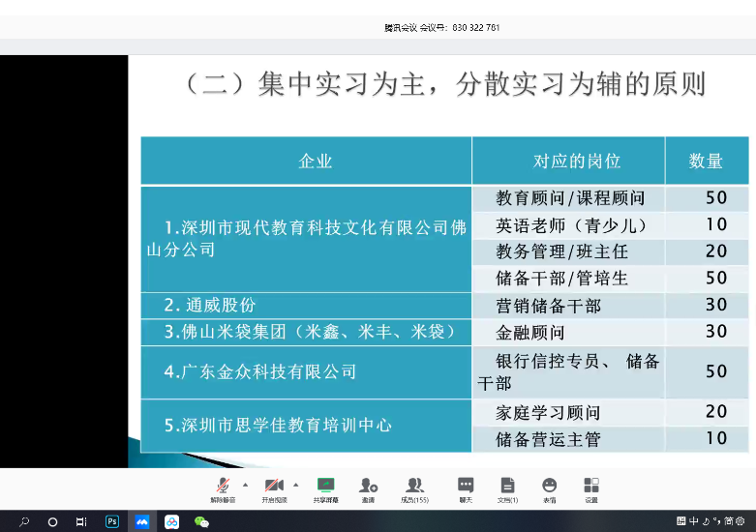Expand the video options arrow beside the camera
The image size is (756, 532).
[296, 485]
